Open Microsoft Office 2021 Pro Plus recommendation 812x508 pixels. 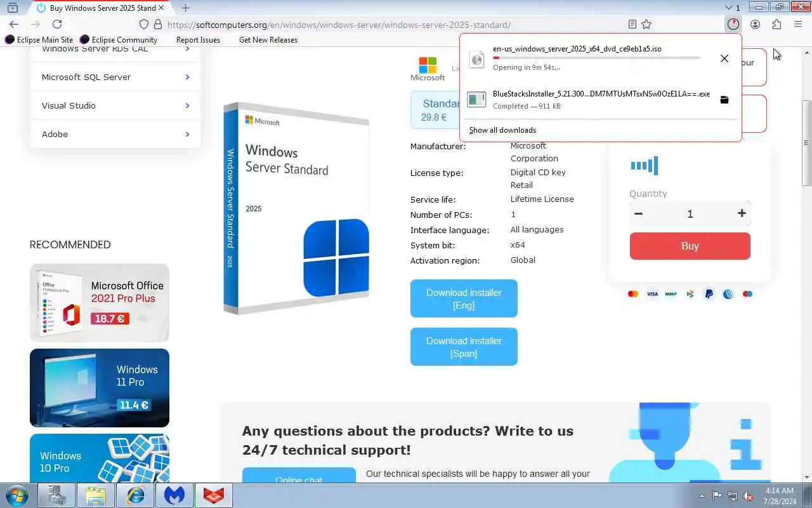100,303
